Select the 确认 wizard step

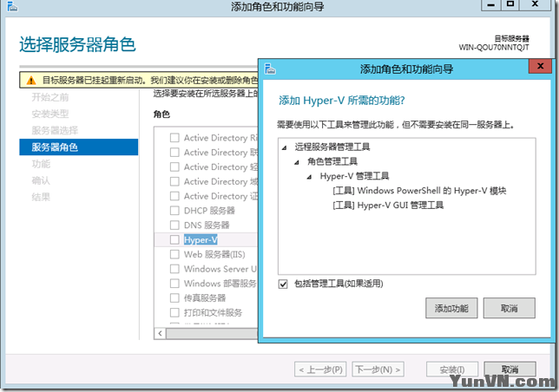coord(41,180)
